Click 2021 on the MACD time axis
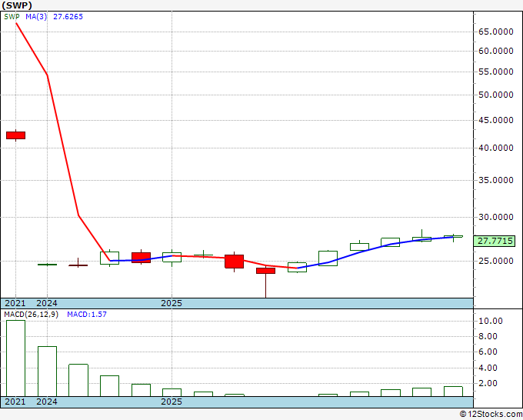 coord(15,402)
